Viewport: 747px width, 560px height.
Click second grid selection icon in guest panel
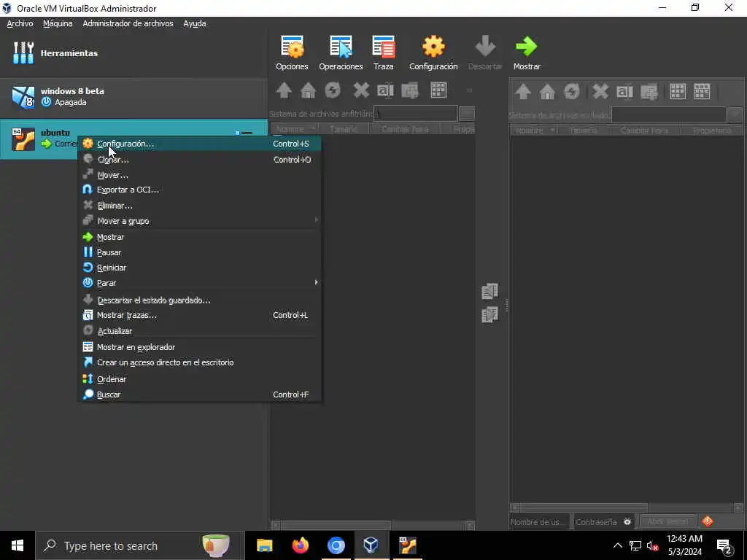click(702, 91)
